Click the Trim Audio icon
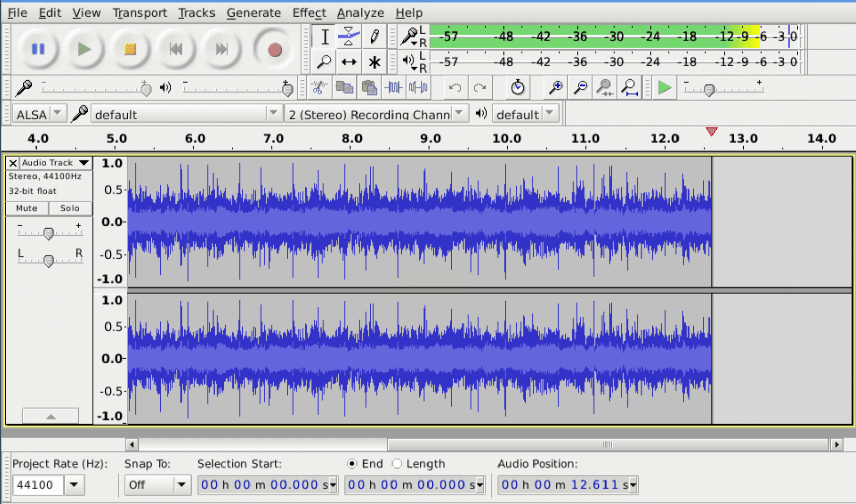 (394, 88)
